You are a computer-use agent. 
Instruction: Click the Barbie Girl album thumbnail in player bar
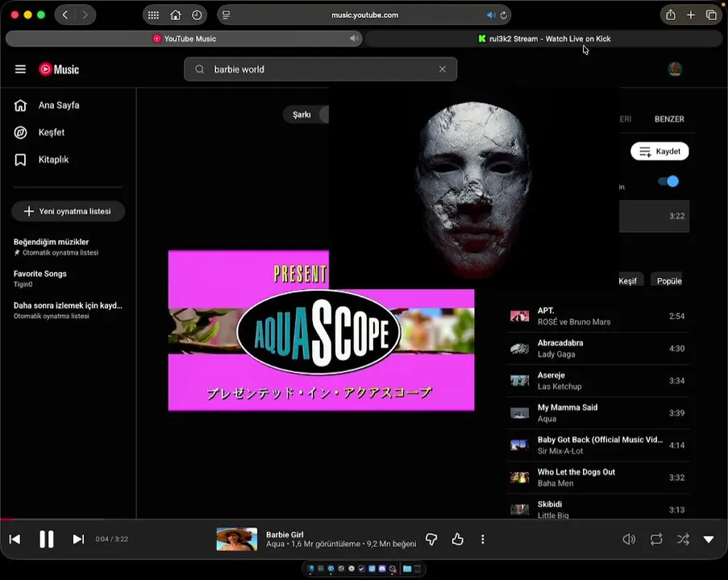(237, 539)
